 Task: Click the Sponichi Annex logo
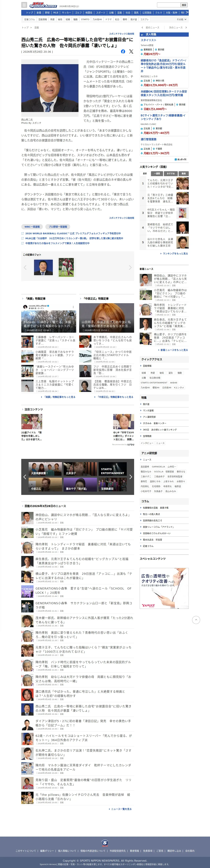43,5
